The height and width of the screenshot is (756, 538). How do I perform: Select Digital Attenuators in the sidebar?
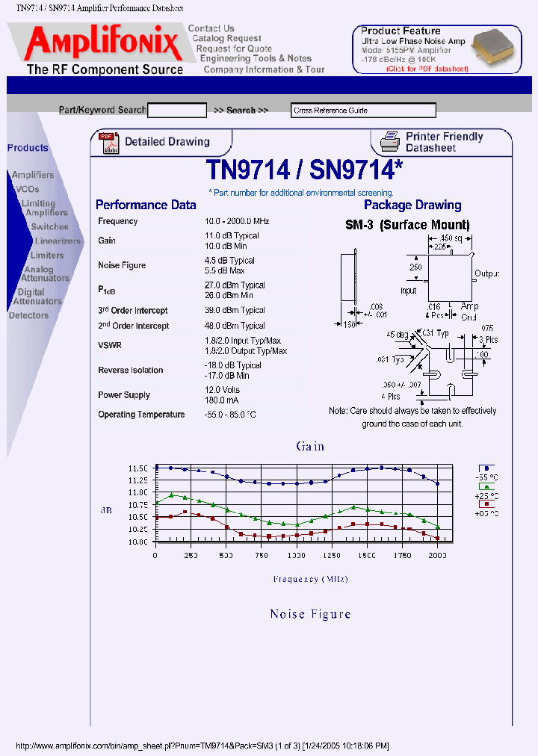point(37,297)
